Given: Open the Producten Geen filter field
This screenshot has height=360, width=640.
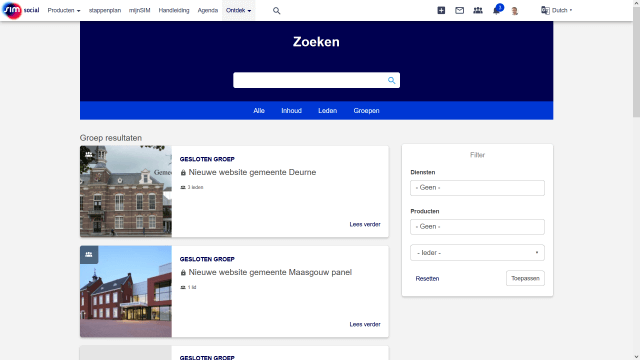Looking at the screenshot, I should 477,227.
